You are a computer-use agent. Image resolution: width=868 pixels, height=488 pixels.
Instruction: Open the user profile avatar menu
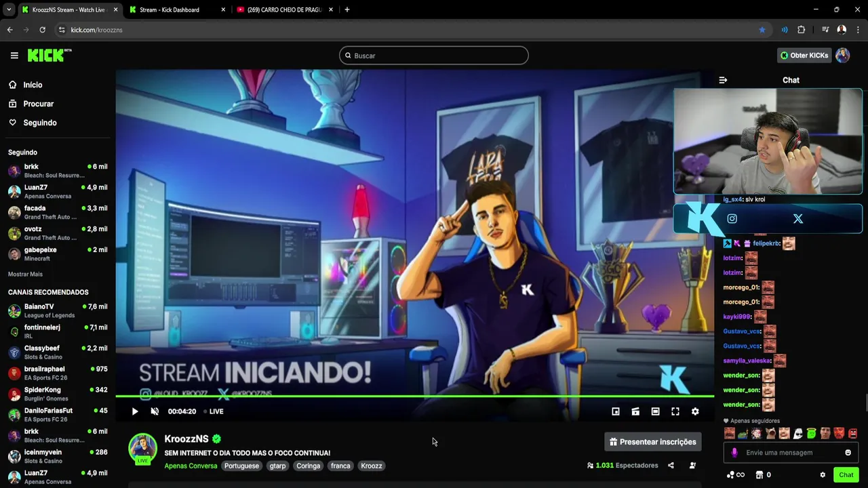point(842,56)
